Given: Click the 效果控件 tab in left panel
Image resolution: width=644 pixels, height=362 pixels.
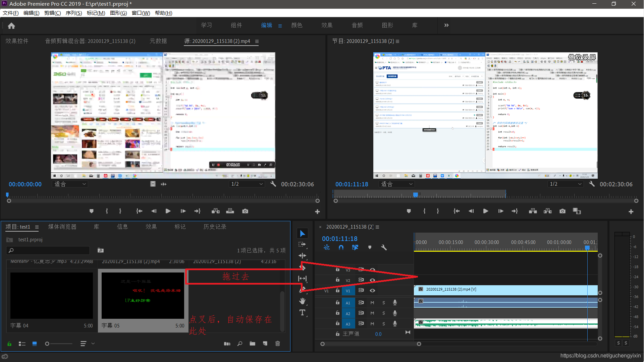Looking at the screenshot, I should click(15, 41).
